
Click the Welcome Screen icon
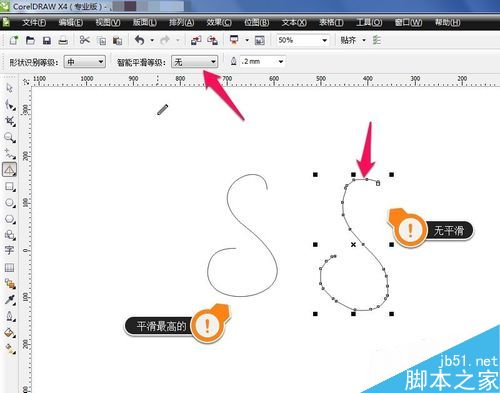pyautogui.click(x=260, y=41)
